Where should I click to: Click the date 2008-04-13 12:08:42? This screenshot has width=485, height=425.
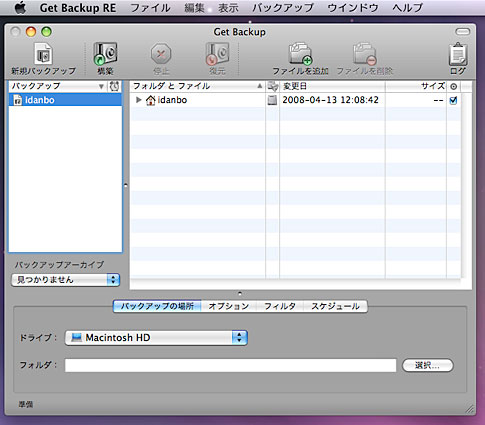(x=330, y=100)
